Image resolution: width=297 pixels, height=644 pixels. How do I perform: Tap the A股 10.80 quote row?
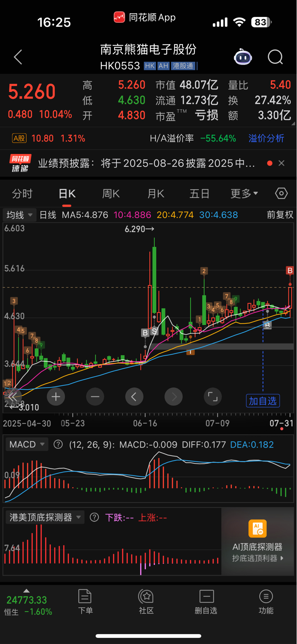point(49,138)
